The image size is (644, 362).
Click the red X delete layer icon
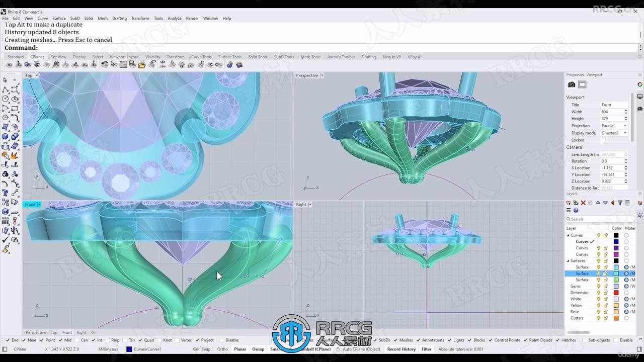click(x=583, y=203)
